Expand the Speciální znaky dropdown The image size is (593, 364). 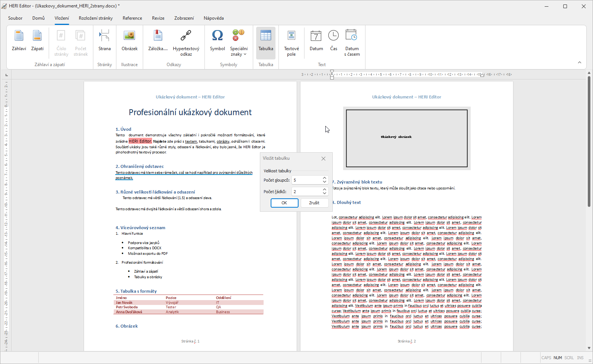coord(239,51)
